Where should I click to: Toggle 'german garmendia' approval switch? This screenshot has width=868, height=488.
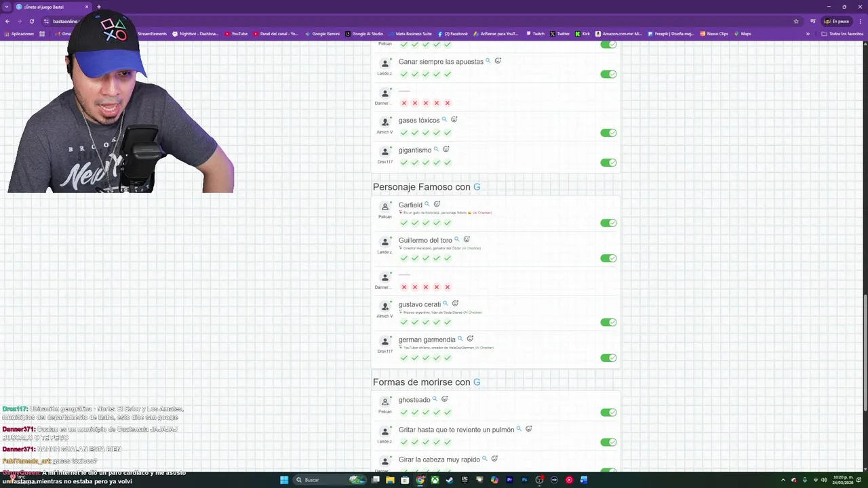click(x=608, y=358)
